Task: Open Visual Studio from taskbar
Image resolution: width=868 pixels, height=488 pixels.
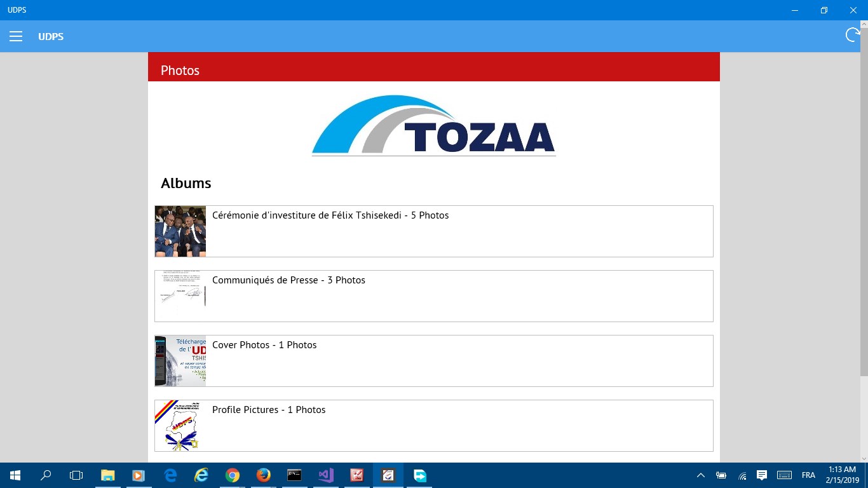Action: [325, 475]
